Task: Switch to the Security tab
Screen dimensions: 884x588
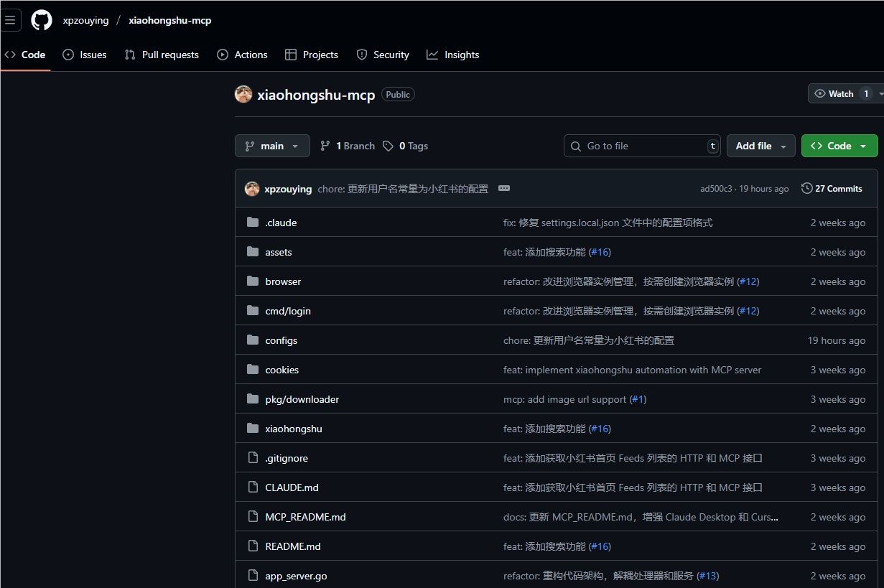Action: point(383,55)
